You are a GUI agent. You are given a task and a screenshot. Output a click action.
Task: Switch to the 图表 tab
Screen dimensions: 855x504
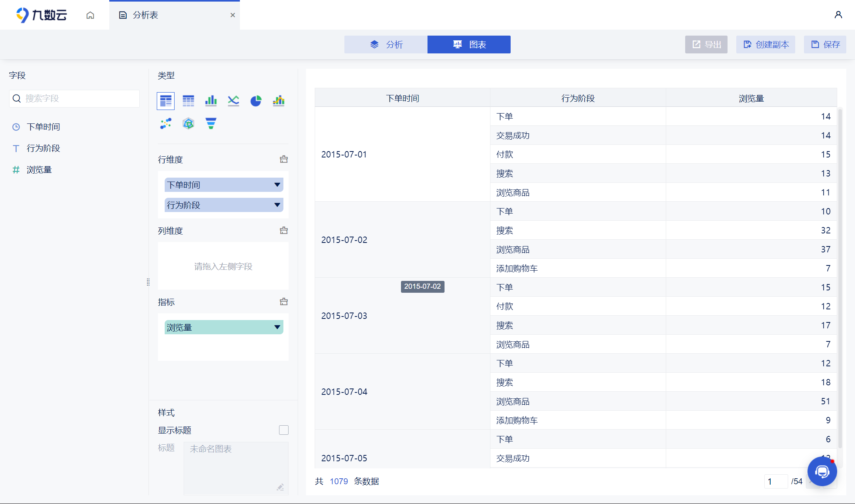click(469, 44)
